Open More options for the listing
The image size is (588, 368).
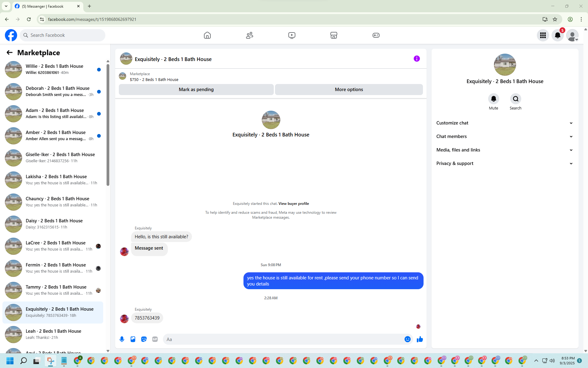point(349,90)
